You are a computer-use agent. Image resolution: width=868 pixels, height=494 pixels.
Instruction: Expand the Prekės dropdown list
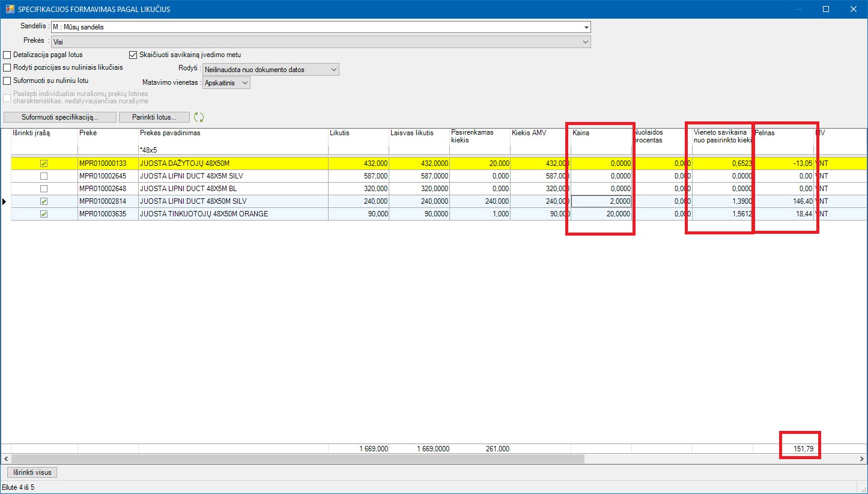[586, 42]
